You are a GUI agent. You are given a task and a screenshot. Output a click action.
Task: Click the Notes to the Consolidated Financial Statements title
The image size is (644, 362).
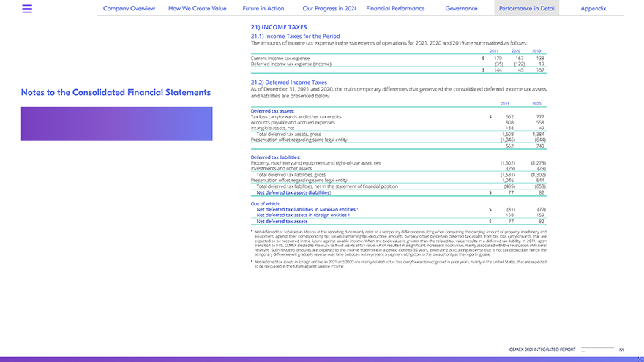116,93
